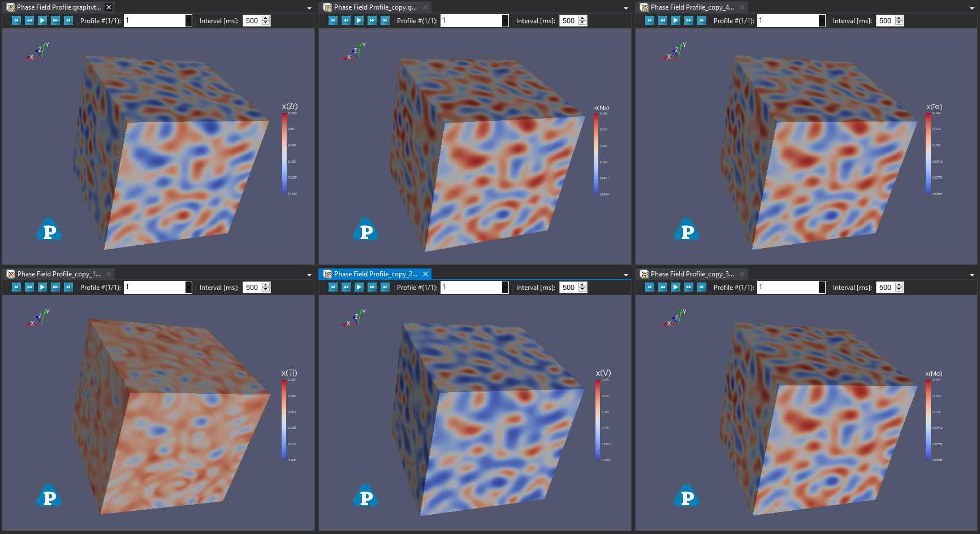Increase Interval value in x(Nb) panel
This screenshot has width=980, height=534.
[582, 18]
